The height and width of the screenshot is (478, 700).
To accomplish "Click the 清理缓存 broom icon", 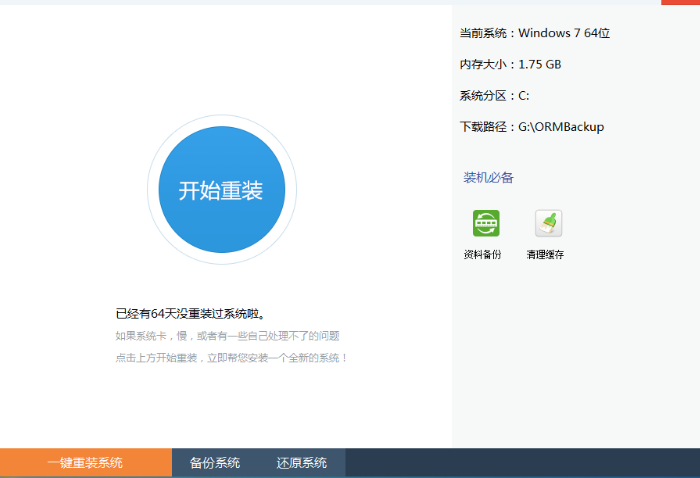I will 548,223.
